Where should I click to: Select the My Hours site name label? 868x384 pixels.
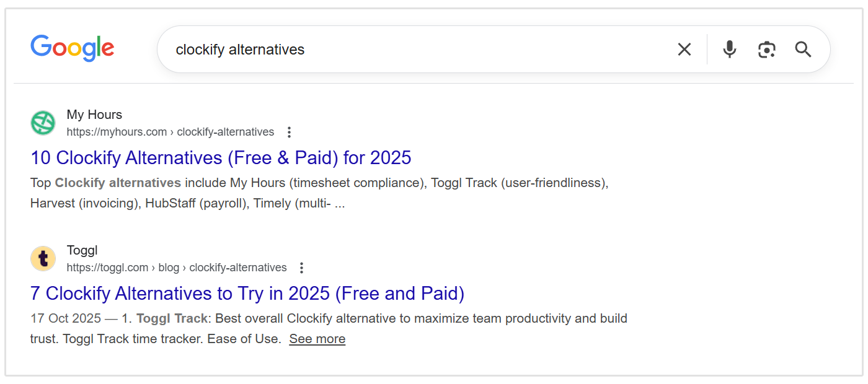[x=93, y=114]
